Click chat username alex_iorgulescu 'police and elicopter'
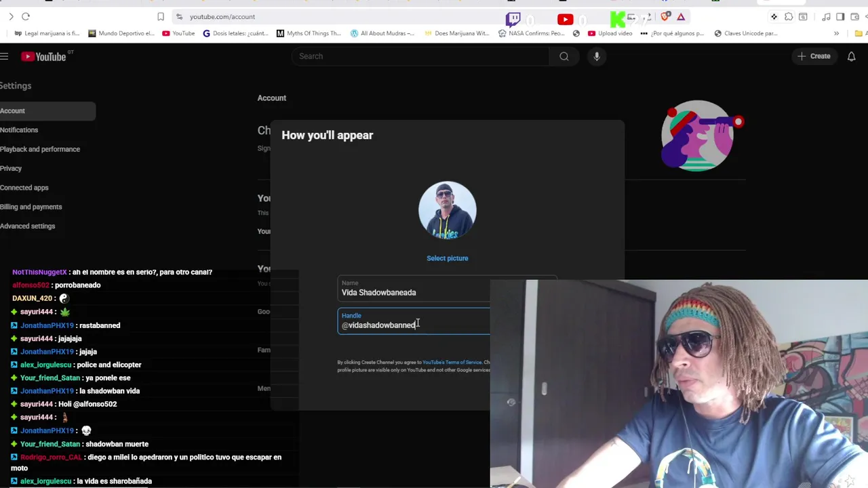This screenshot has width=868, height=488. click(45, 365)
